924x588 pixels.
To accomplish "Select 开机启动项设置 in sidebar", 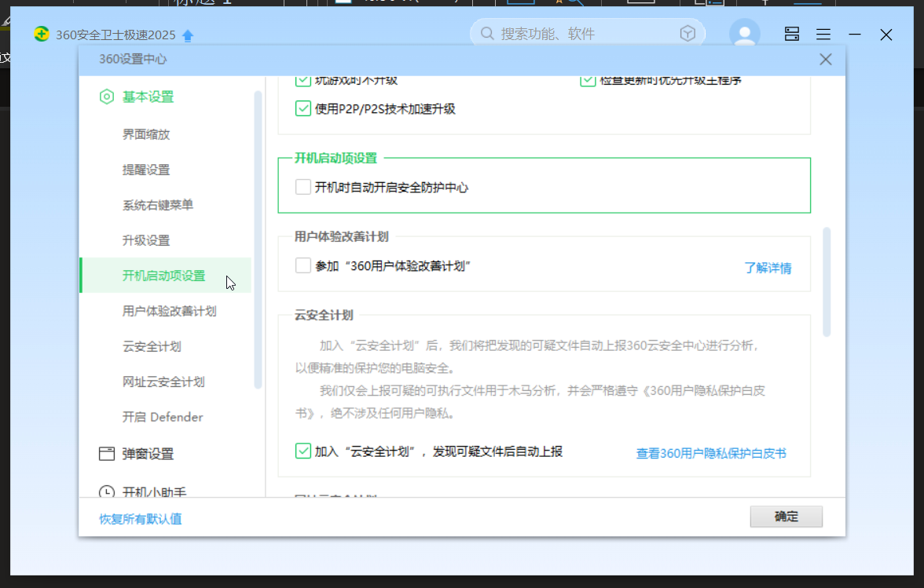I will [x=165, y=276].
